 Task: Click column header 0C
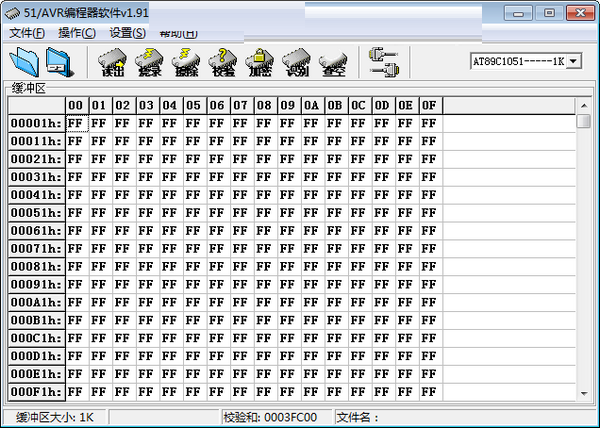[x=360, y=106]
